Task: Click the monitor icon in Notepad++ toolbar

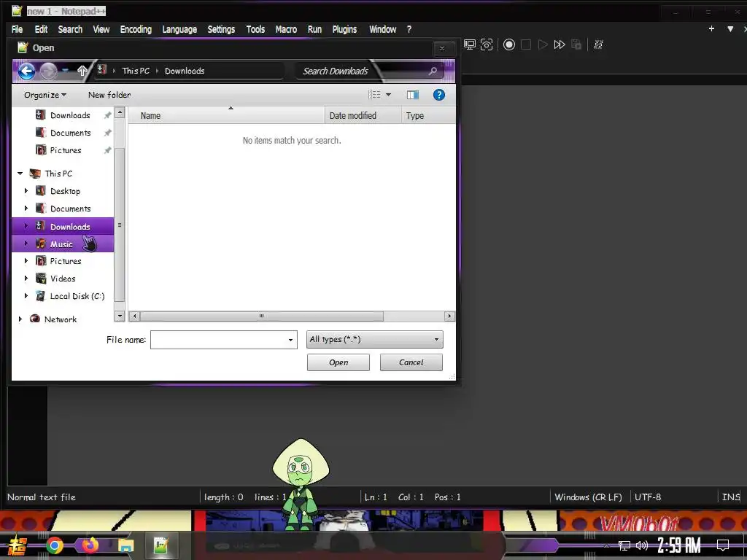Action: point(470,44)
